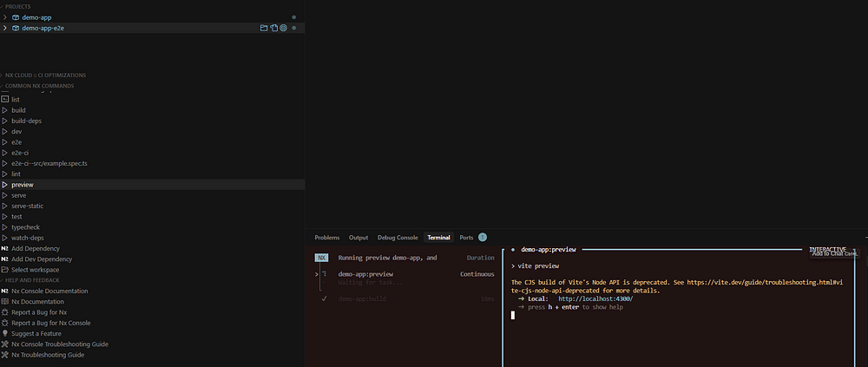This screenshot has width=868, height=367.
Task: Run the test command play icon
Action: coord(5,216)
